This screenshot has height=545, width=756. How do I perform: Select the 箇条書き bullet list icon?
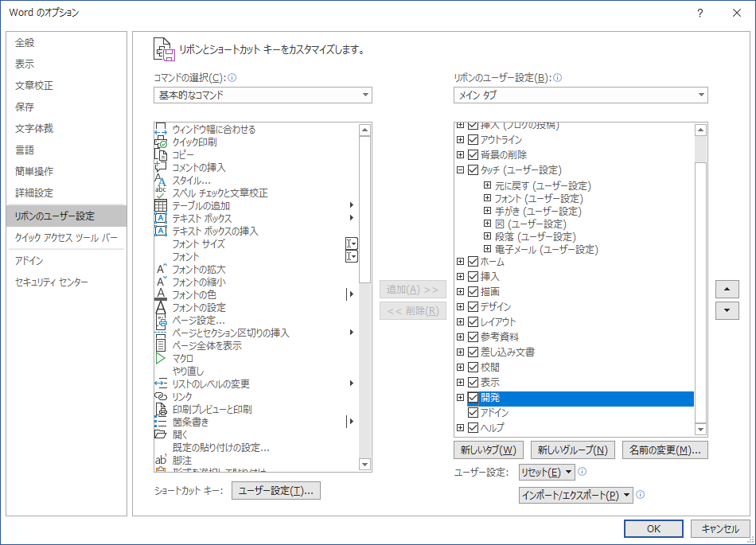(x=161, y=422)
